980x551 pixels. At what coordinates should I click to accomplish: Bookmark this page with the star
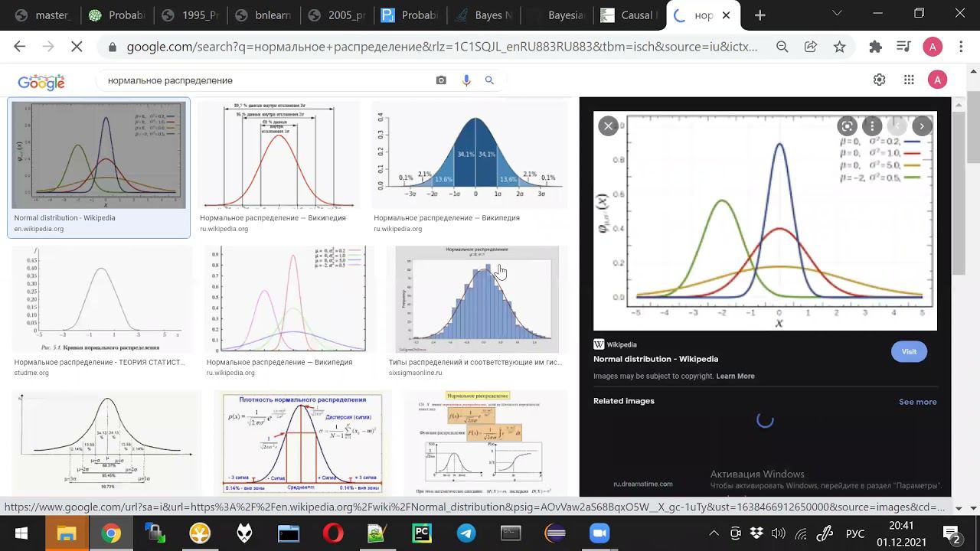click(x=840, y=47)
